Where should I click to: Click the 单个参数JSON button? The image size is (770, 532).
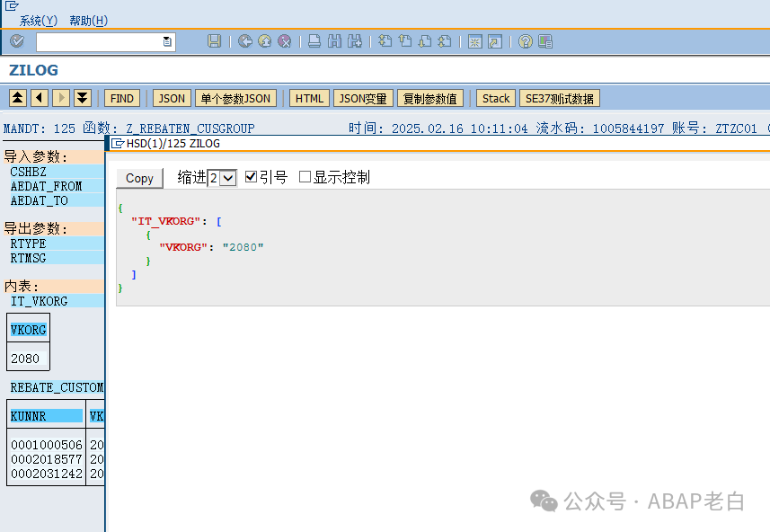(x=235, y=98)
